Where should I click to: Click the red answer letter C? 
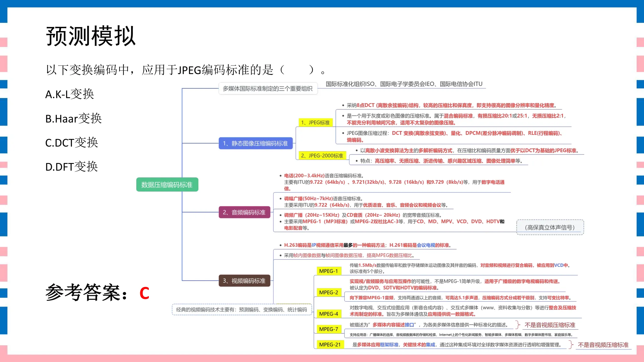tap(144, 293)
